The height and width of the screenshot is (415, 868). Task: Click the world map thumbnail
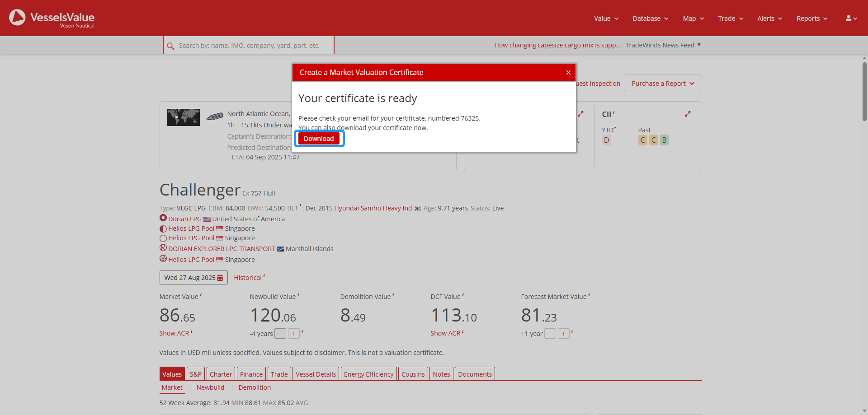[x=183, y=117]
